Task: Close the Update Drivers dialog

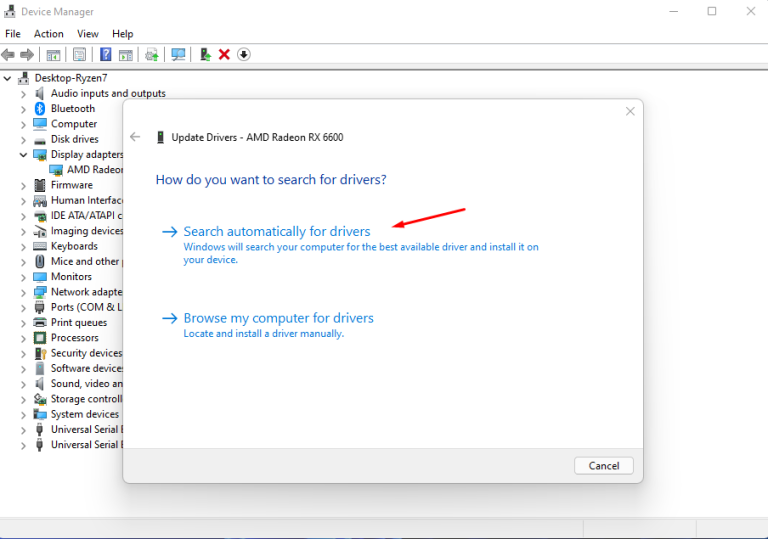Action: click(630, 112)
